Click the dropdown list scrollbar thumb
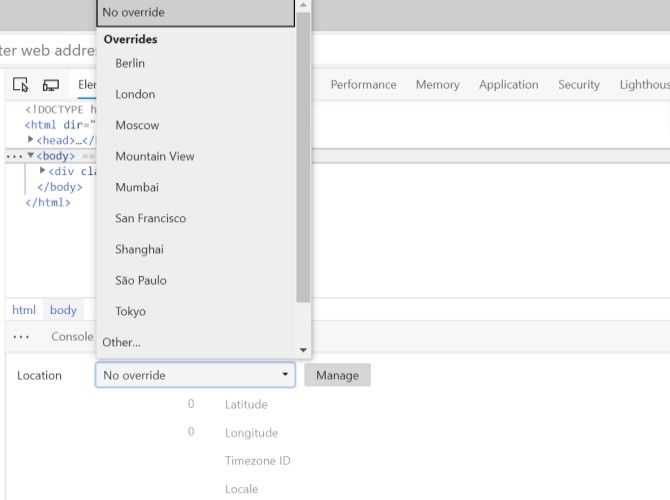Viewport: 670px width, 500px height. pos(303,158)
